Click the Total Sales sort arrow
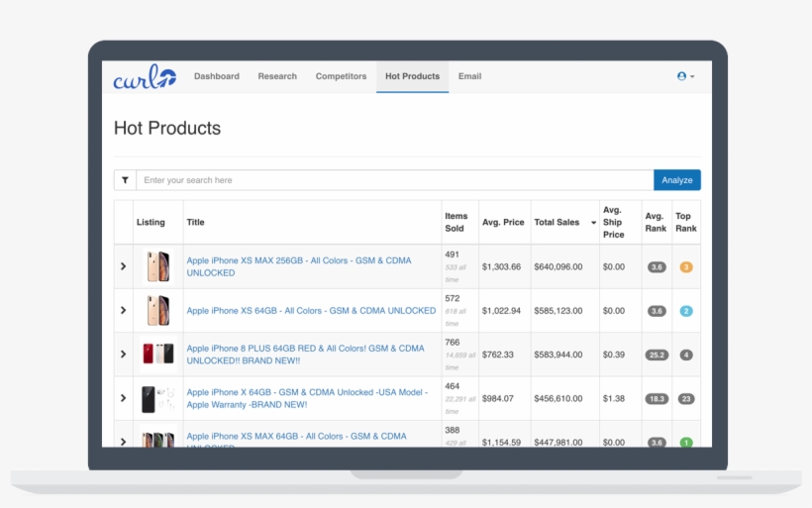This screenshot has width=812, height=508. click(x=593, y=223)
